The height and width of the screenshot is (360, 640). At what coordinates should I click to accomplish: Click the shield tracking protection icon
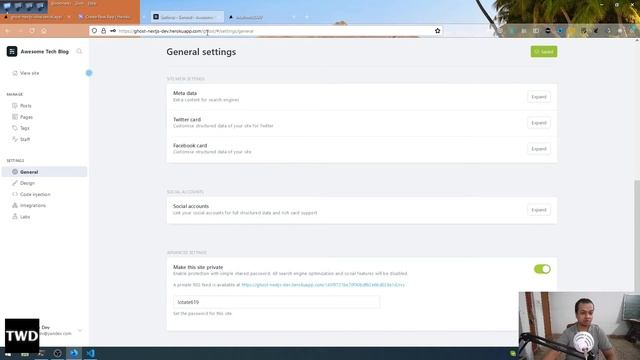94,31
